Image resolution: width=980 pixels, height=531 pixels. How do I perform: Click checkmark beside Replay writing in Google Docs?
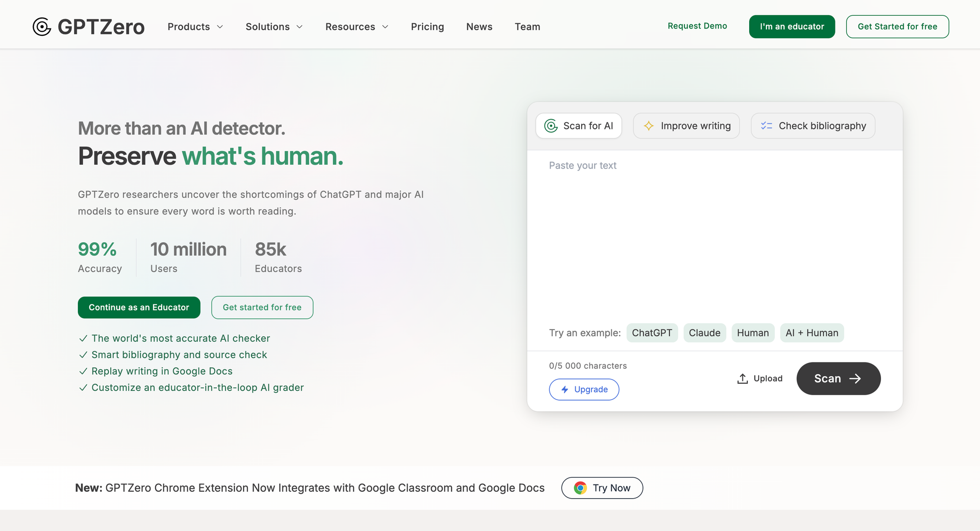pos(83,371)
